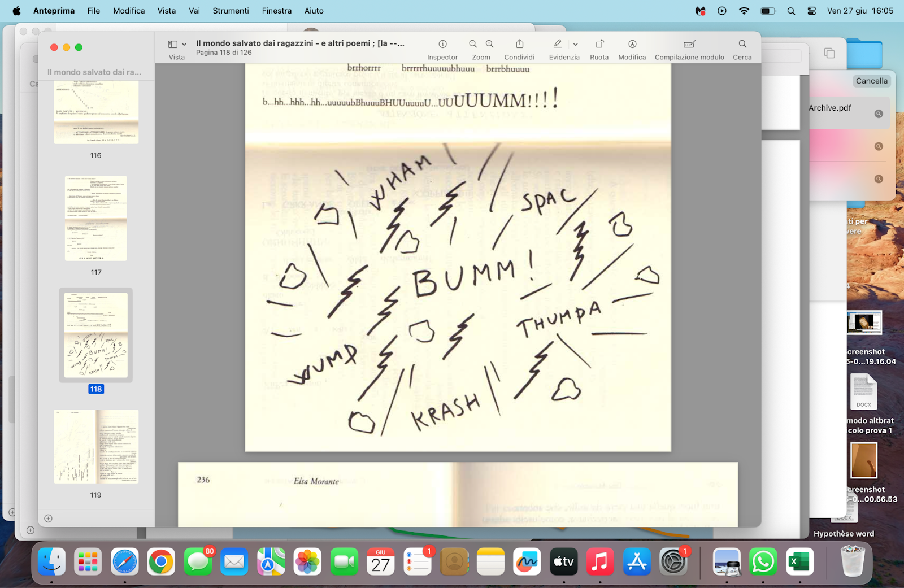Screen dimensions: 904x588
Task: Open the Inspector info icon
Action: point(442,44)
